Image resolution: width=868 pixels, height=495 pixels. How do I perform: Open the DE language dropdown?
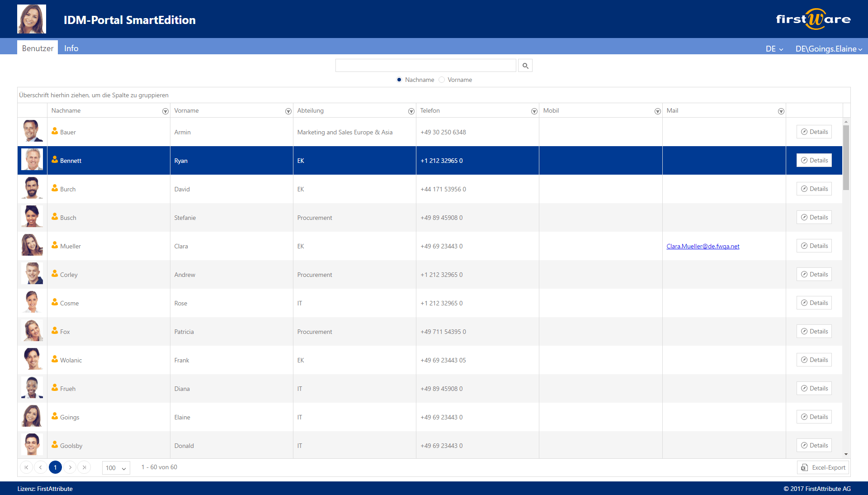pos(774,49)
